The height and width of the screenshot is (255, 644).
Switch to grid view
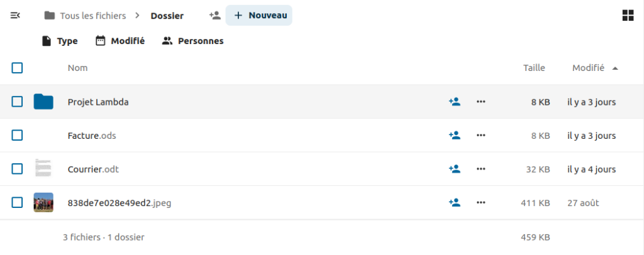(628, 16)
